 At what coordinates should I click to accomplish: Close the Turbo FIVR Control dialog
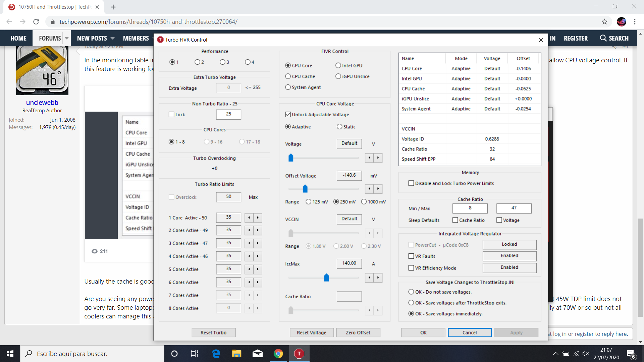pyautogui.click(x=541, y=40)
